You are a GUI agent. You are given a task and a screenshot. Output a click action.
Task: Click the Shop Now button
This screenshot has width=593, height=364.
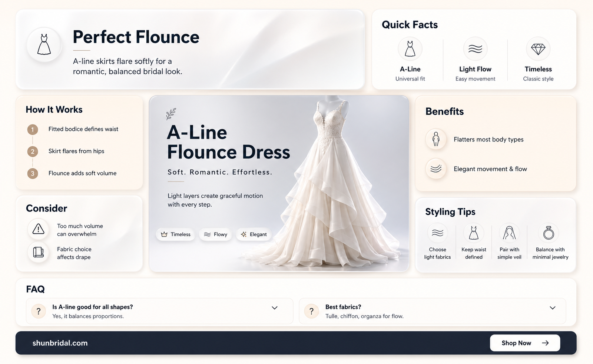525,343
